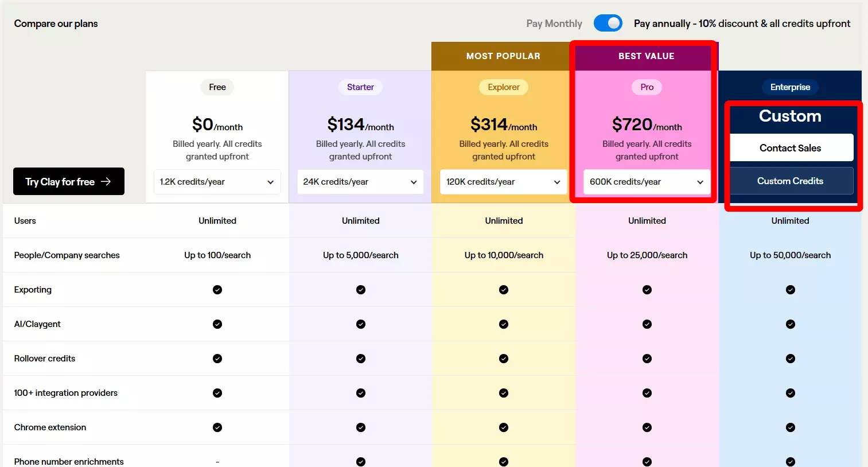
Task: Select Pay Monthly billing option
Action: [x=554, y=24]
